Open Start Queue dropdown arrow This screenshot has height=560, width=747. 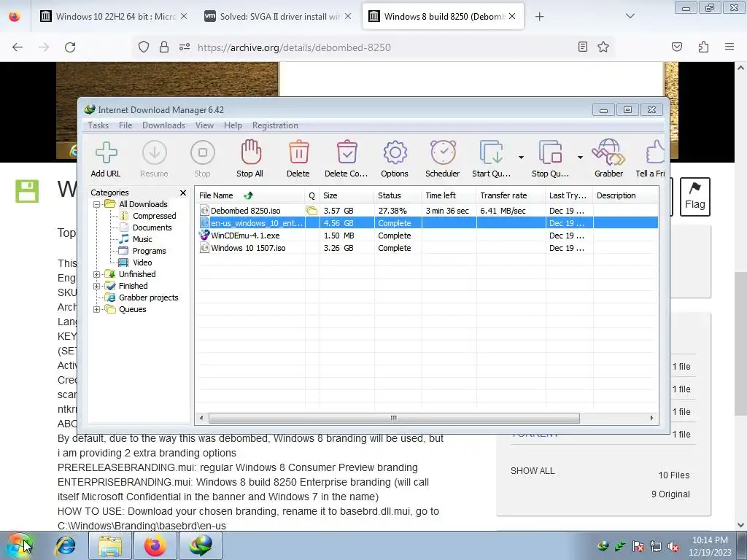coord(521,157)
